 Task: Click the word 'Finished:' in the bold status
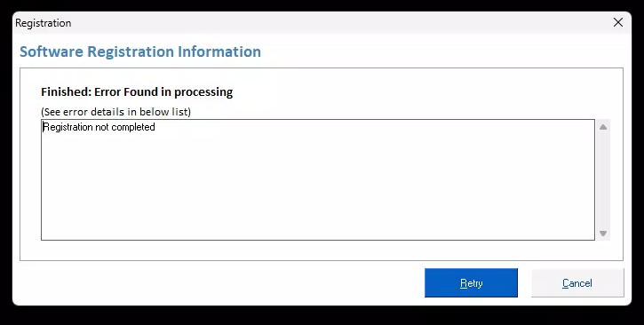(x=66, y=92)
